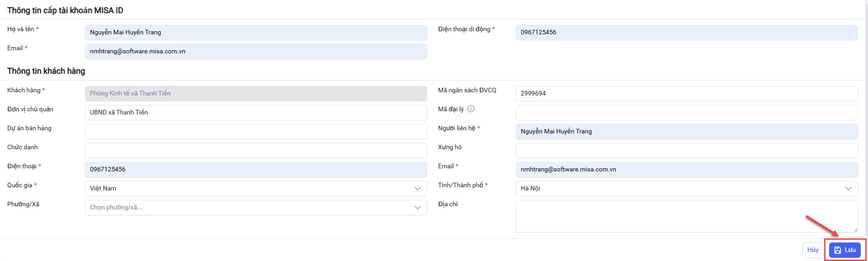Expand the Tỉnh/Thành phố dropdown

click(686, 189)
